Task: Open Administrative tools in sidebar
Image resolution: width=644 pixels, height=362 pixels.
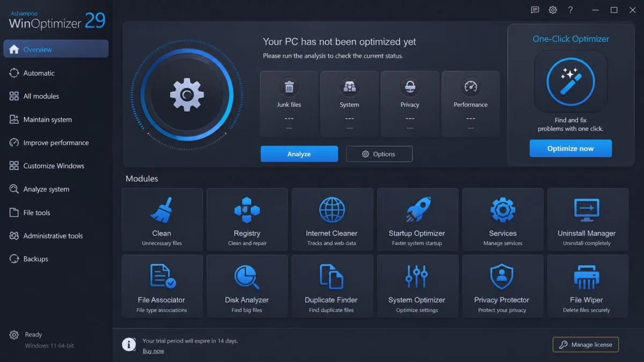Action: [x=56, y=236]
